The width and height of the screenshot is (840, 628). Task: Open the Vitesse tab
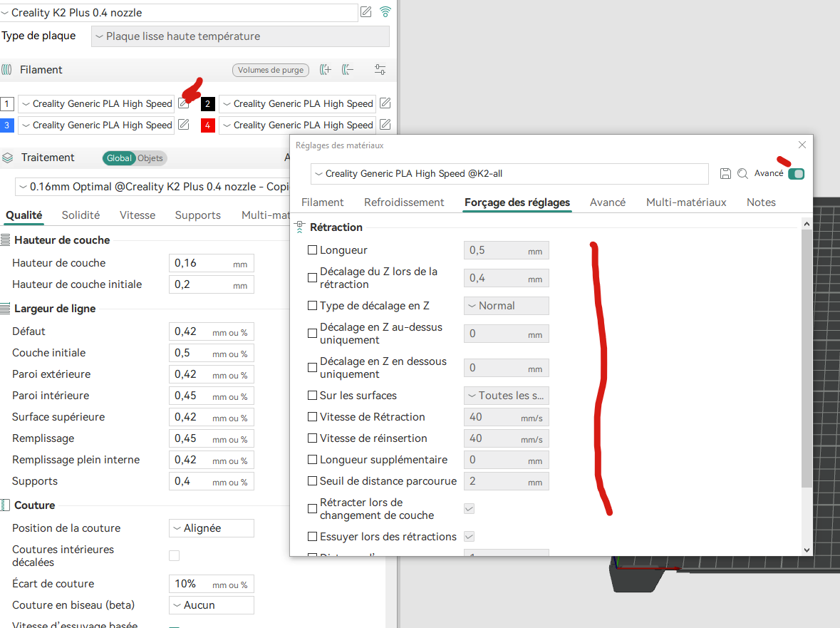click(x=137, y=215)
